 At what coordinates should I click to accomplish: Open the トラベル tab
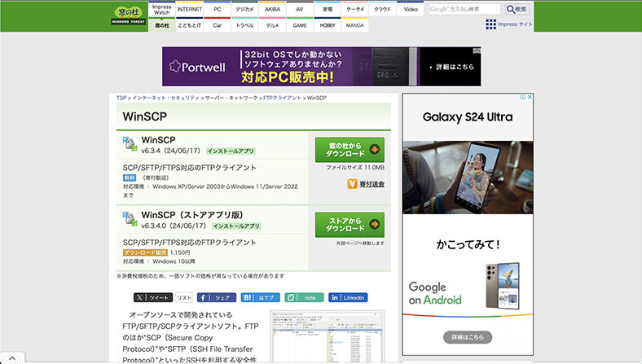click(245, 25)
